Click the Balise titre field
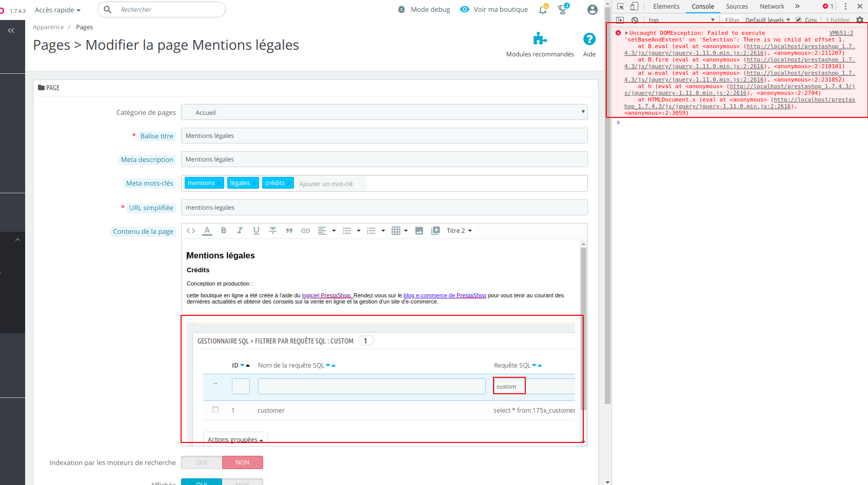The image size is (868, 485). click(384, 136)
